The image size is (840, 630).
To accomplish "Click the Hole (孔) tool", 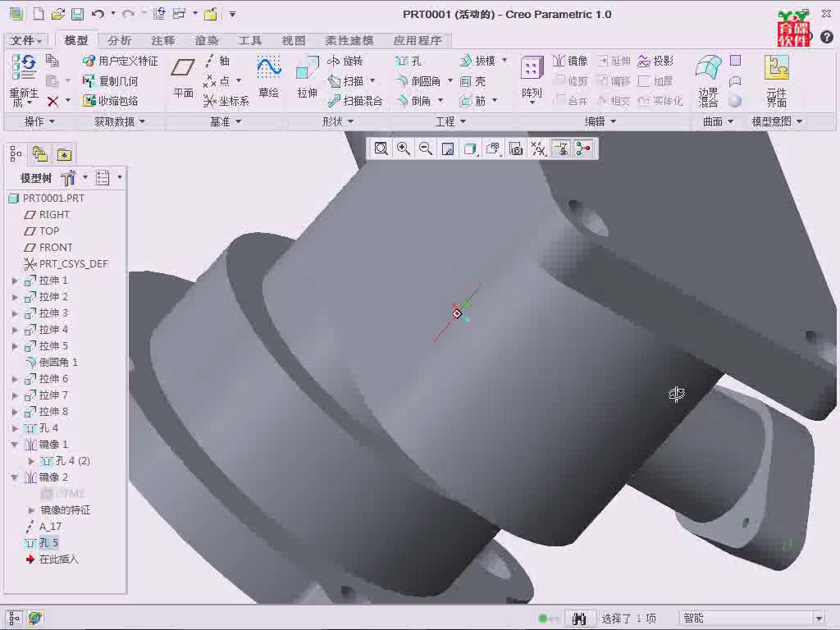I will click(408, 61).
